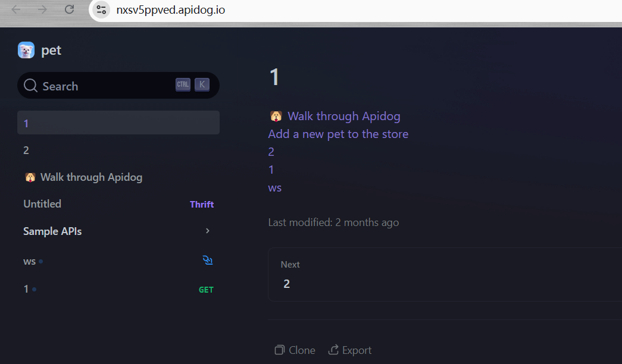The height and width of the screenshot is (364, 622).
Task: Click the browser address bar URL
Action: pos(171,10)
